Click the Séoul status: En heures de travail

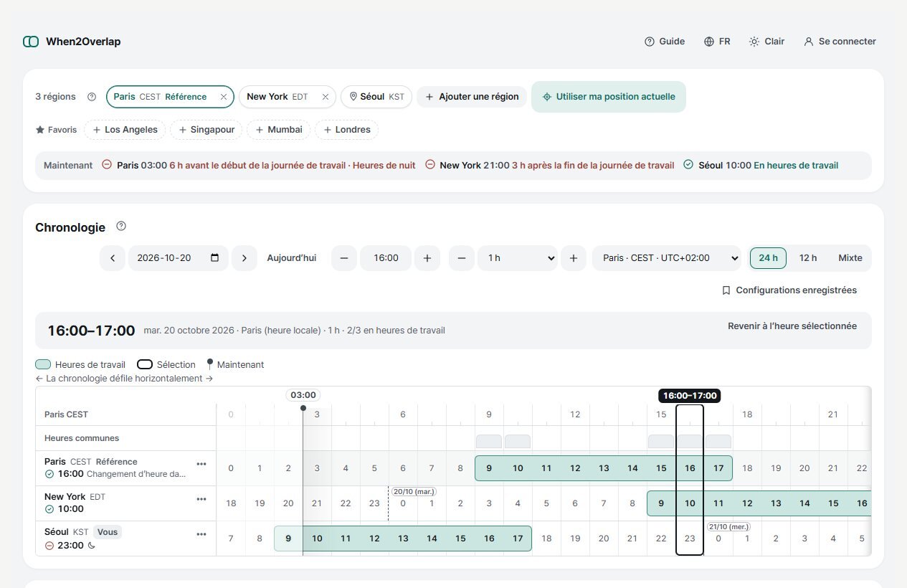[796, 166]
